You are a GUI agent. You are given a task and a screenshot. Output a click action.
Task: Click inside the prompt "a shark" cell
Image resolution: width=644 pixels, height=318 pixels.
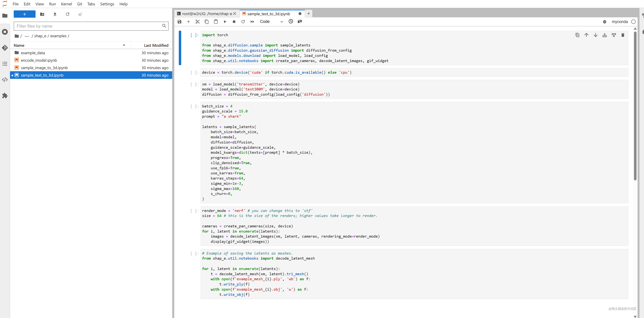point(414,152)
